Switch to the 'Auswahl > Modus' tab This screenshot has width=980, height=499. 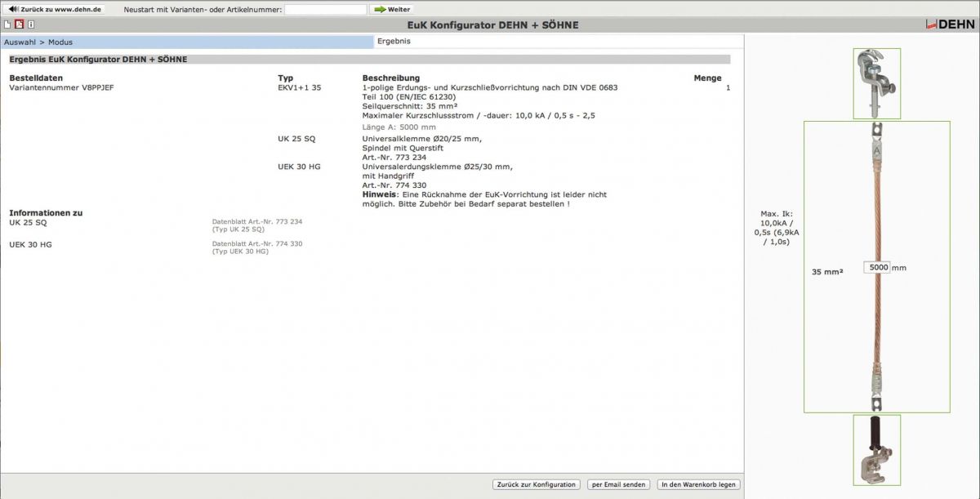[186, 42]
